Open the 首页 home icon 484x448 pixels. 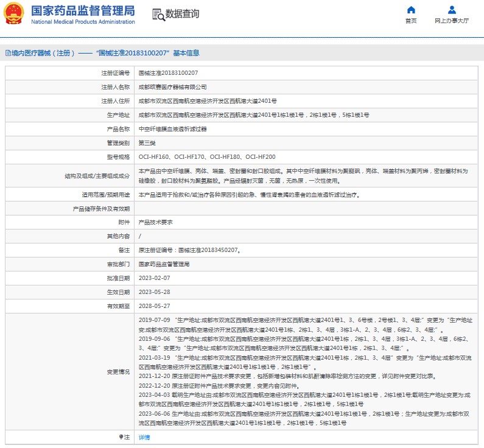(x=411, y=10)
